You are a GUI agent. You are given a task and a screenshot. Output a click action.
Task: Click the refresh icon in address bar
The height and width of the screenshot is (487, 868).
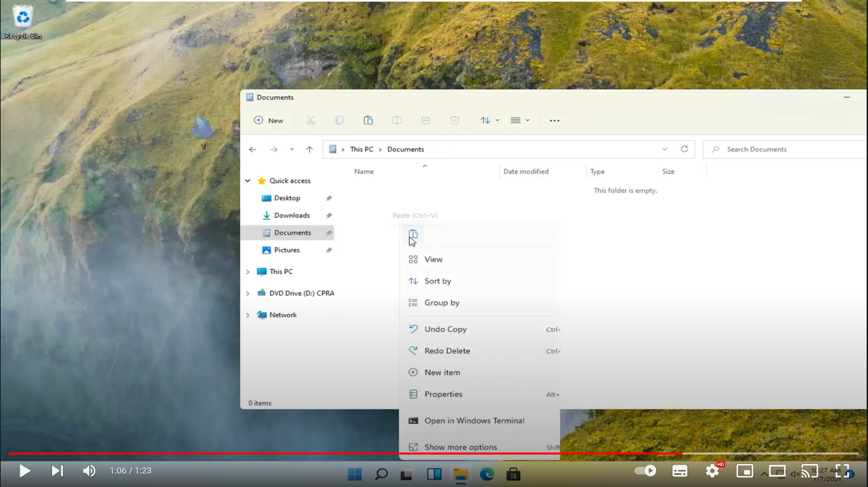pyautogui.click(x=684, y=149)
